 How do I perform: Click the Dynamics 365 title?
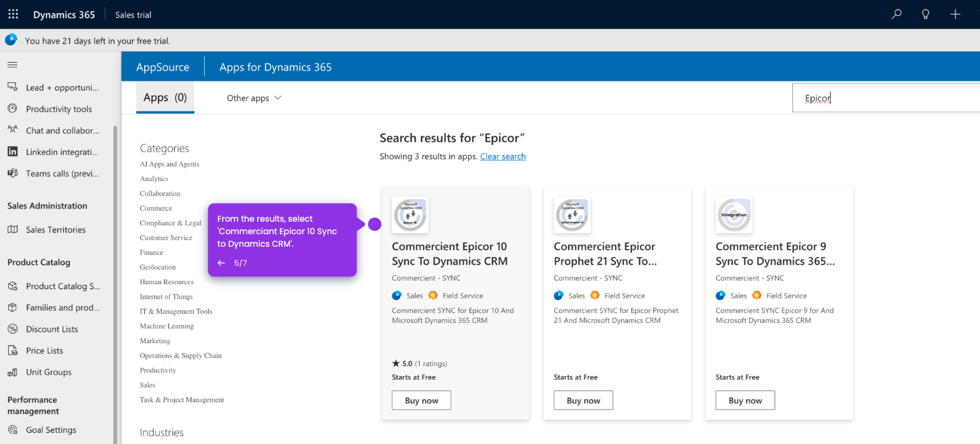coord(64,15)
